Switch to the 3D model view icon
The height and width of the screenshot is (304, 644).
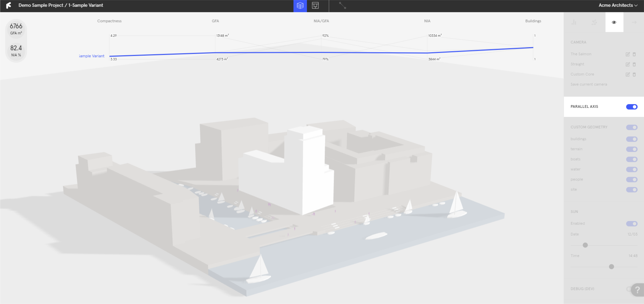[300, 6]
